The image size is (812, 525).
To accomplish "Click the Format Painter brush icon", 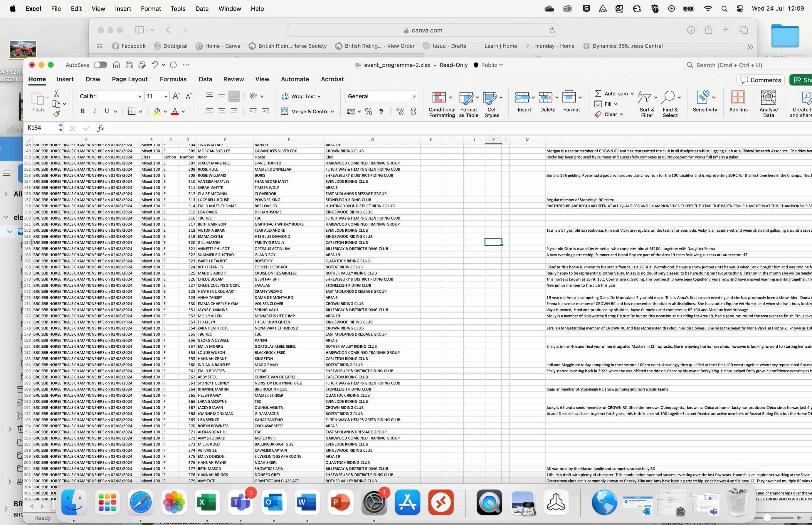I will click(57, 114).
